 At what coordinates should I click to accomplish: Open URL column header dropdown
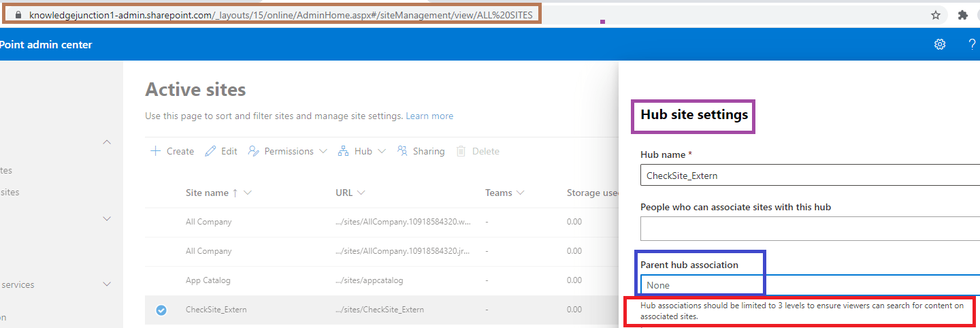(361, 193)
